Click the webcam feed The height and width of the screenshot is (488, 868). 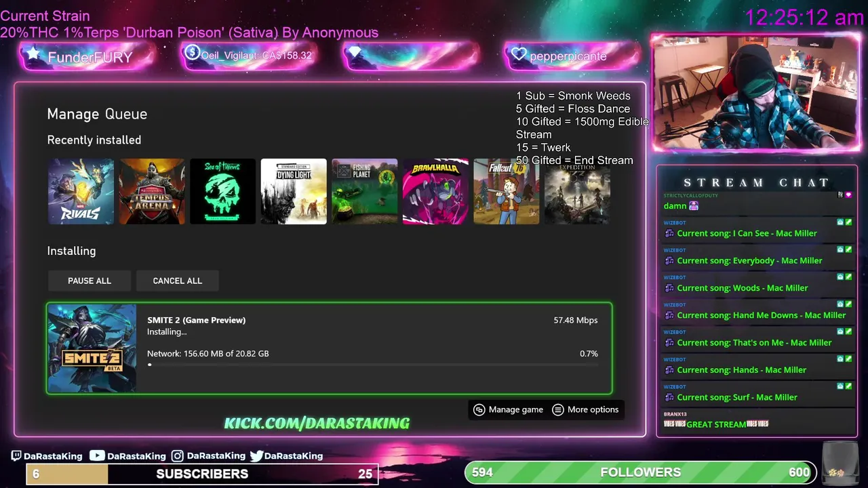click(x=756, y=91)
